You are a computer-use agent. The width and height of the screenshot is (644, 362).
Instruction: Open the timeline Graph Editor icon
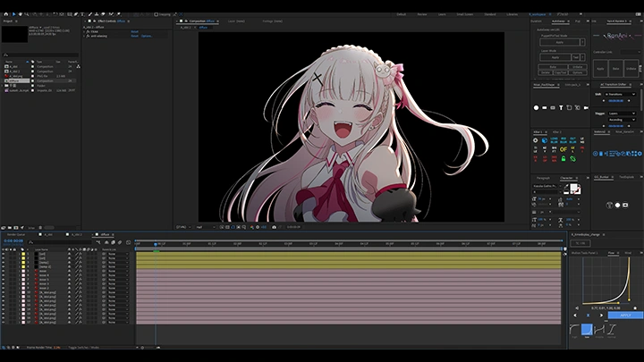coord(128,242)
